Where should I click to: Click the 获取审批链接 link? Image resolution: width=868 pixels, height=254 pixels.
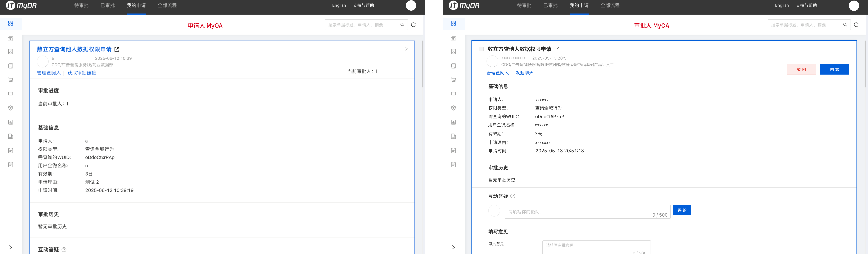pos(82,73)
